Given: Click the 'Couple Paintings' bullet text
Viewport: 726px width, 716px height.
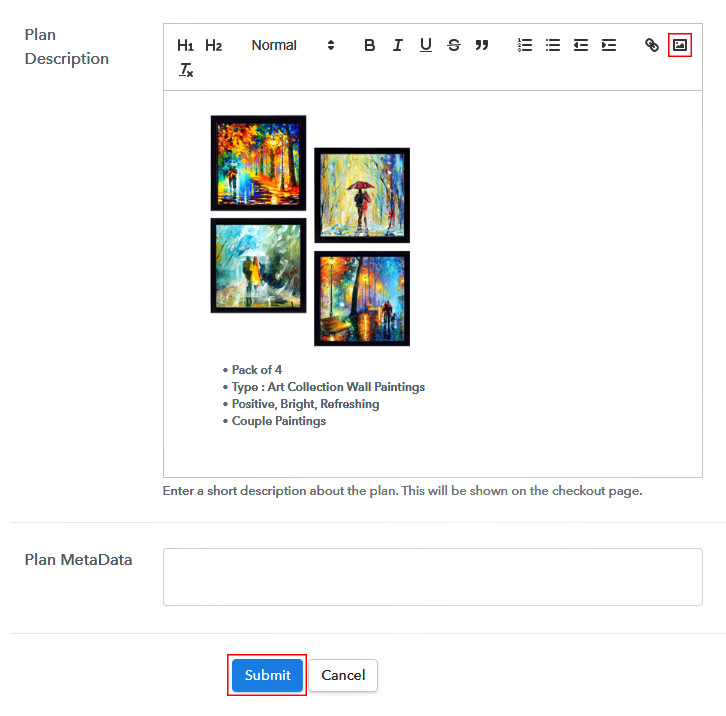Looking at the screenshot, I should (x=279, y=421).
